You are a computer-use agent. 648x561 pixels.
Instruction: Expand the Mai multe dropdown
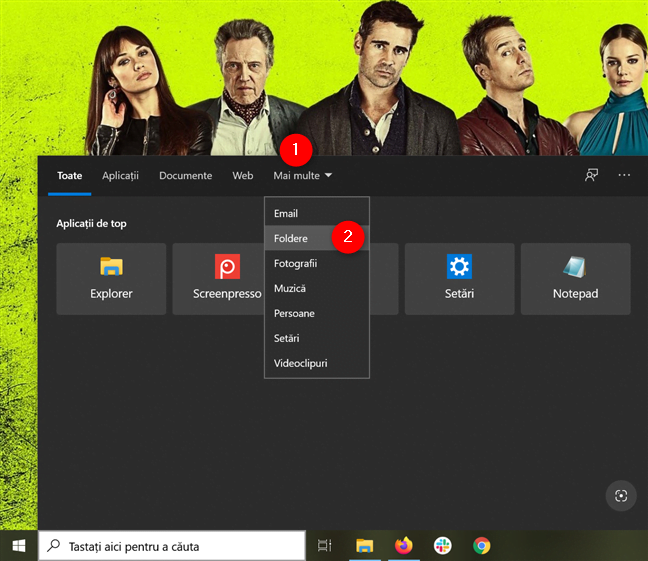click(x=303, y=176)
